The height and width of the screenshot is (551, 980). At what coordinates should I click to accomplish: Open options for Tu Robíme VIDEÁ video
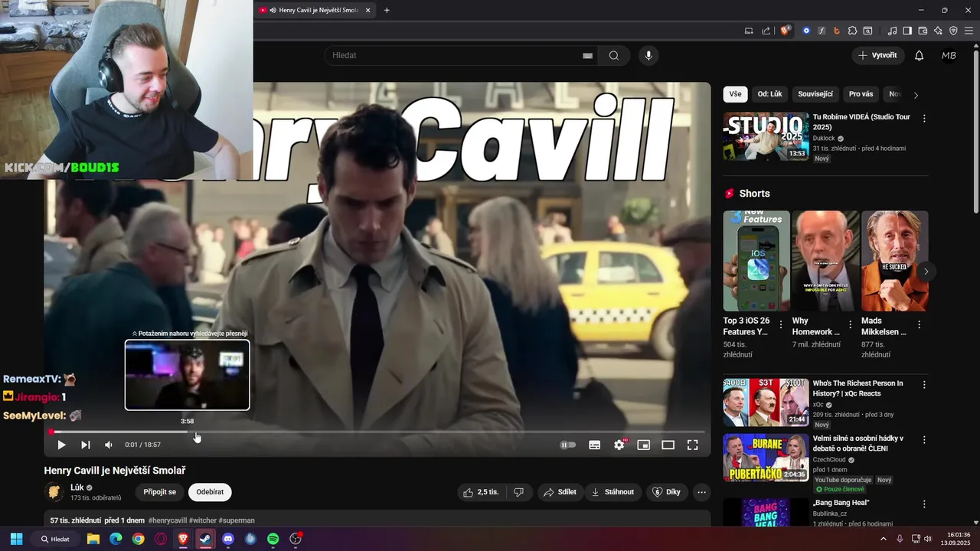(x=924, y=119)
